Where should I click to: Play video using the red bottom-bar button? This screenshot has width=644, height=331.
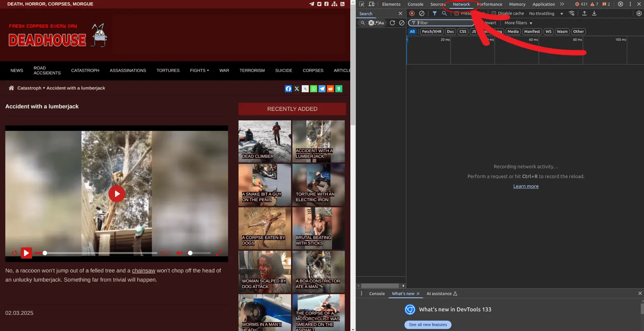(x=26, y=253)
